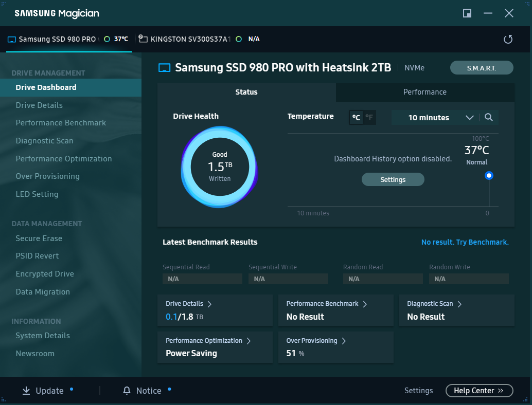Expand the Over Provisioning card chevron

coord(344,341)
